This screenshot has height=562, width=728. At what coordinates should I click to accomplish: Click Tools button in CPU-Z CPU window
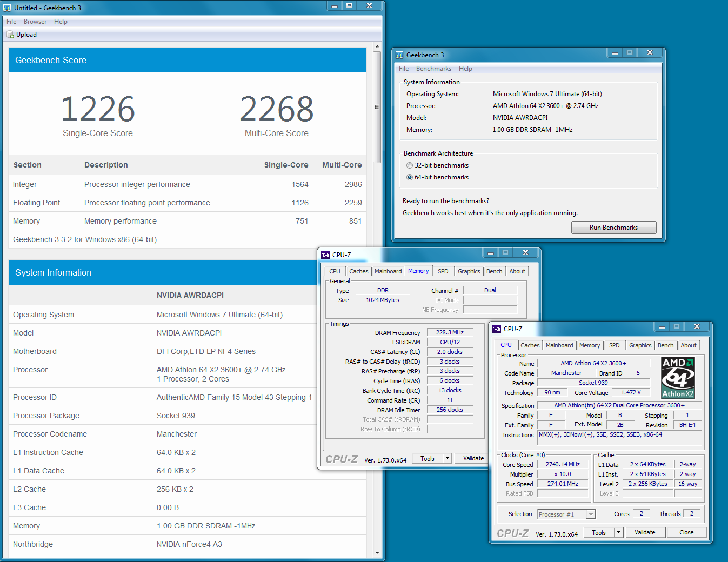click(x=599, y=532)
